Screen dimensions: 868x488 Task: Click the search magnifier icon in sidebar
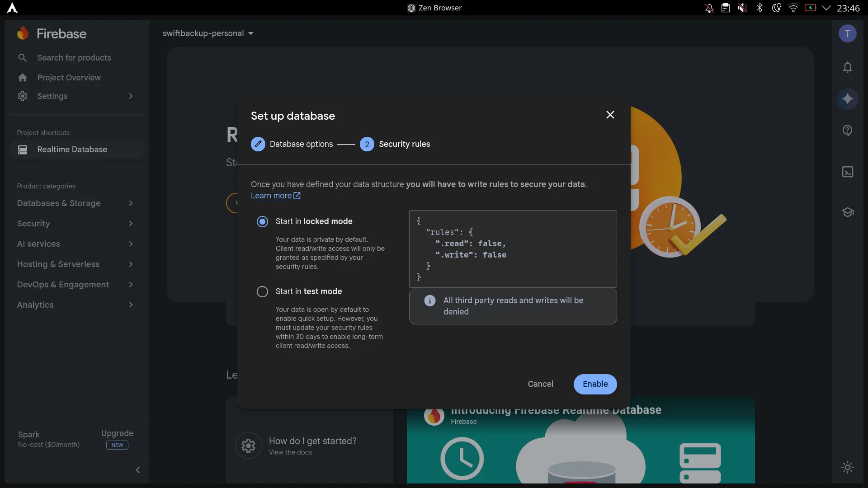tap(23, 58)
